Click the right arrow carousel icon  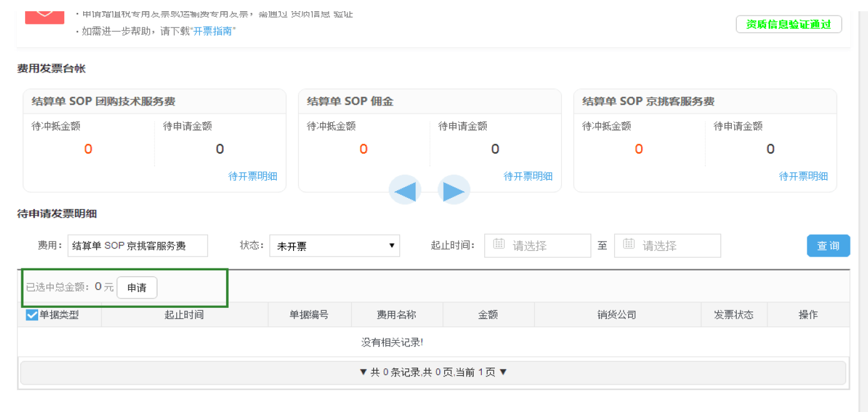click(454, 190)
